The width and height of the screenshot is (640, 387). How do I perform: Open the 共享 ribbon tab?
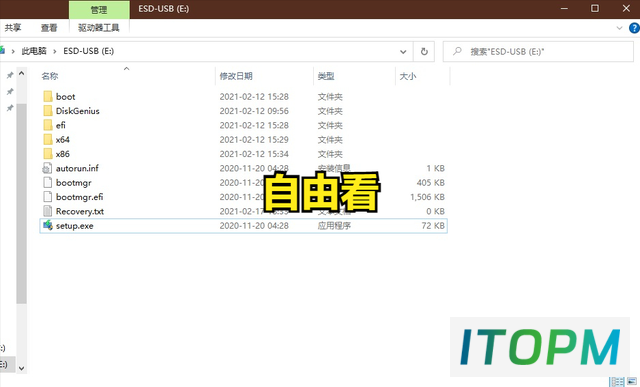13,28
